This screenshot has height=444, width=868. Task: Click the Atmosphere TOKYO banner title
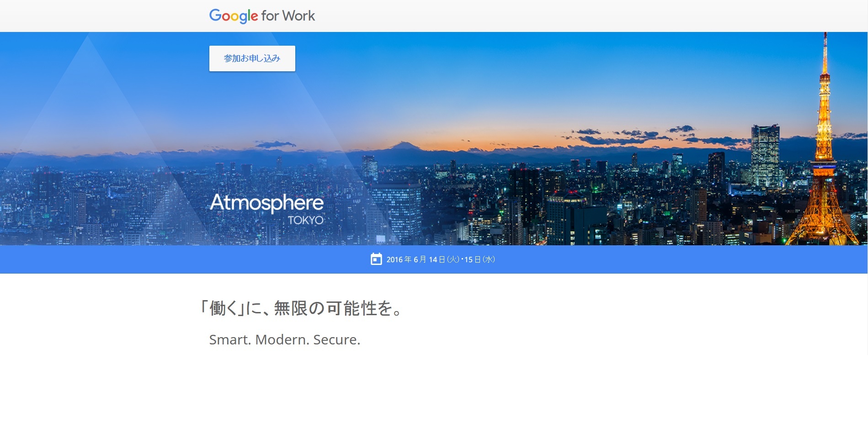(x=267, y=209)
